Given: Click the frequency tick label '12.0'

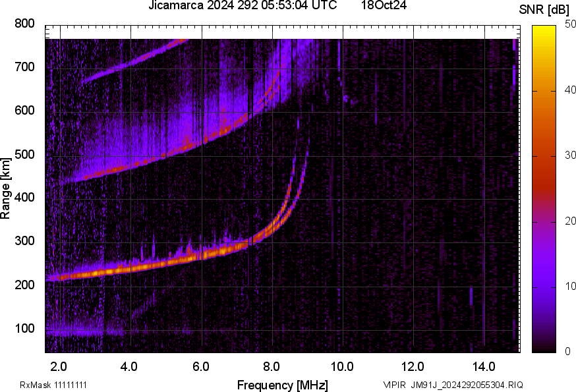Looking at the screenshot, I should (413, 366).
